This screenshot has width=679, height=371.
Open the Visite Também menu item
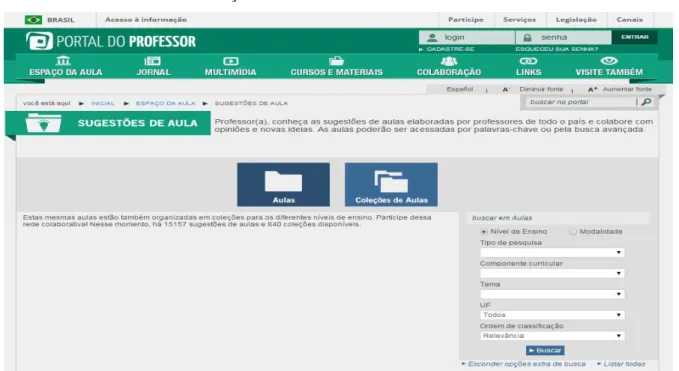coord(609,72)
